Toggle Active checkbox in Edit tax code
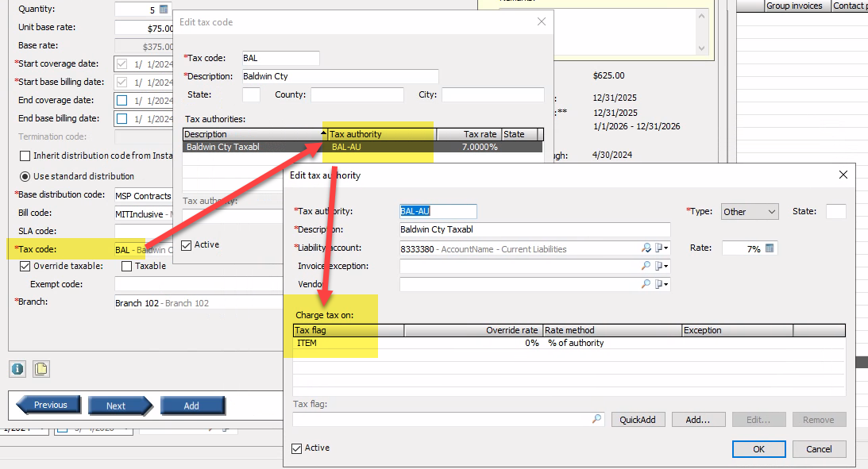This screenshot has height=469, width=868. click(x=187, y=245)
